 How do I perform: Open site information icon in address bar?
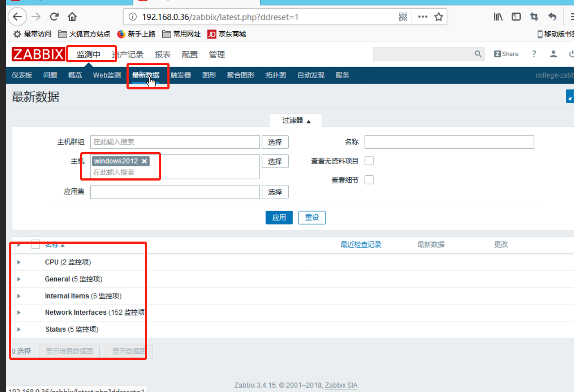point(133,17)
